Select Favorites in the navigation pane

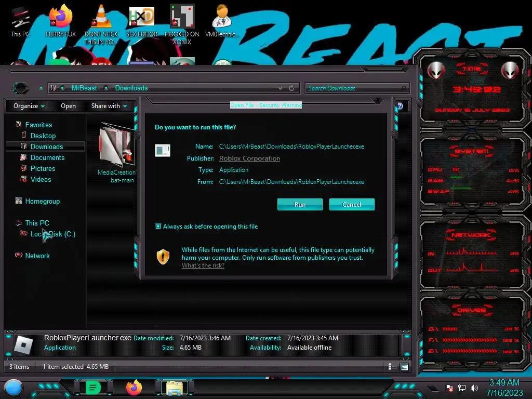tap(38, 125)
